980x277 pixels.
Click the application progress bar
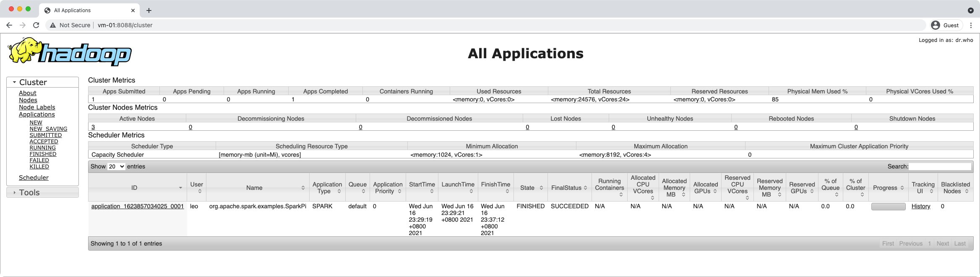click(888, 207)
